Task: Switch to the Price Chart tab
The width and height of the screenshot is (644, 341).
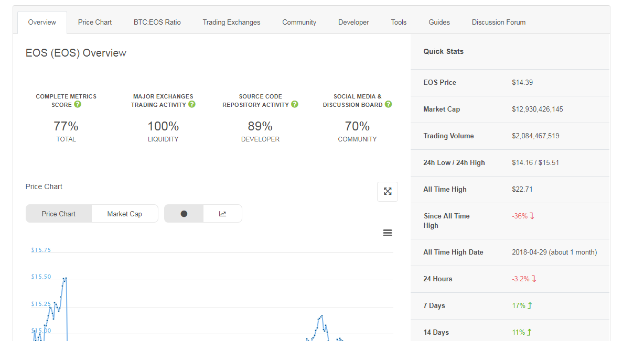Action: tap(95, 23)
